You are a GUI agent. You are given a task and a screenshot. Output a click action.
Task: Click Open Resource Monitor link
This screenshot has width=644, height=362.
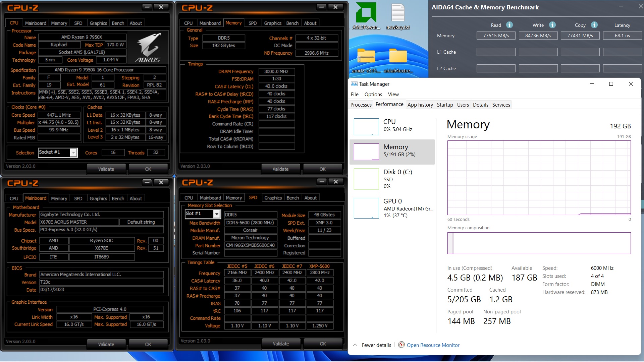pyautogui.click(x=433, y=345)
